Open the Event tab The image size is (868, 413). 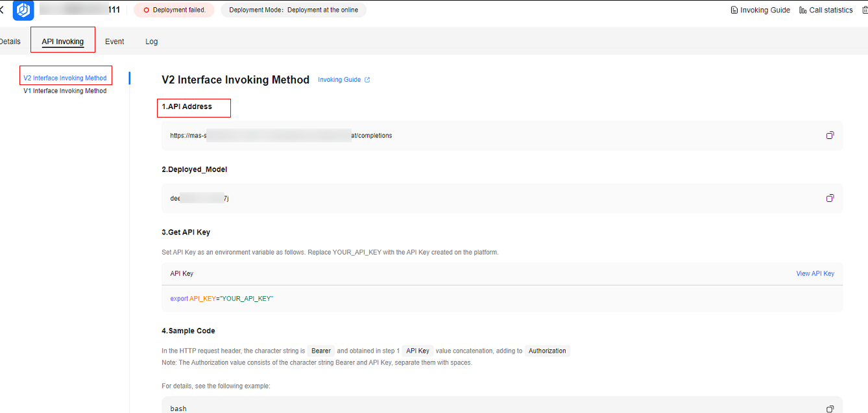pyautogui.click(x=114, y=42)
